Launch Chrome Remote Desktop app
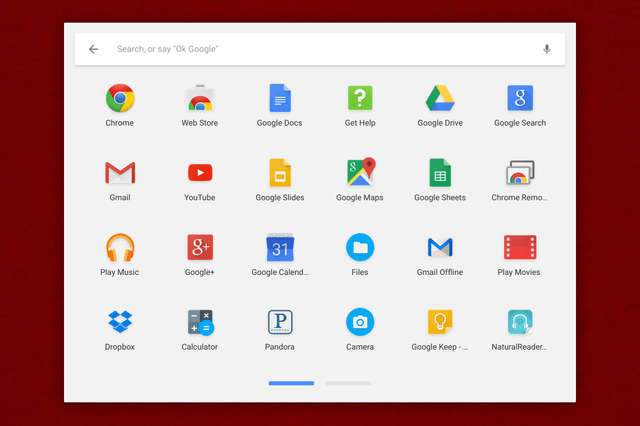This screenshot has height=426, width=640. click(x=520, y=173)
